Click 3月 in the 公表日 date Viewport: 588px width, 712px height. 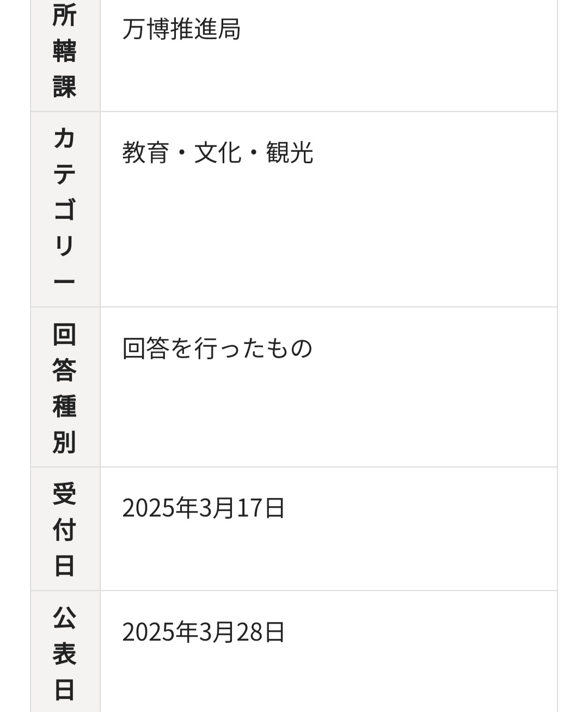pyautogui.click(x=216, y=632)
